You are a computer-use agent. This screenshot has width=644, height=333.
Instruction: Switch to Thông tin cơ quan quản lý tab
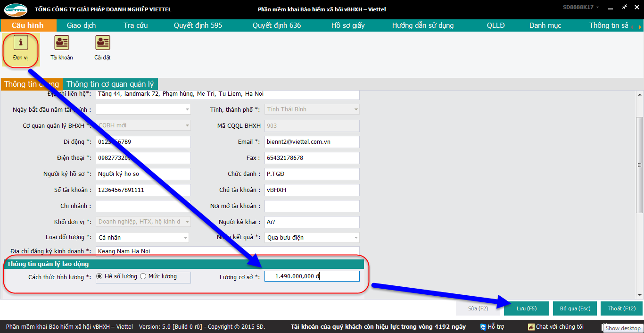pos(110,84)
